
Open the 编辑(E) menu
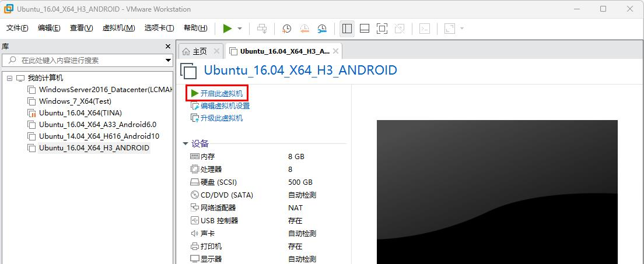[49, 28]
